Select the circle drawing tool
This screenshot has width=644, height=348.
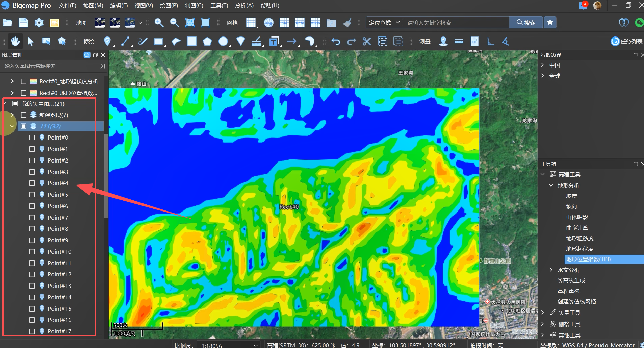(x=223, y=41)
